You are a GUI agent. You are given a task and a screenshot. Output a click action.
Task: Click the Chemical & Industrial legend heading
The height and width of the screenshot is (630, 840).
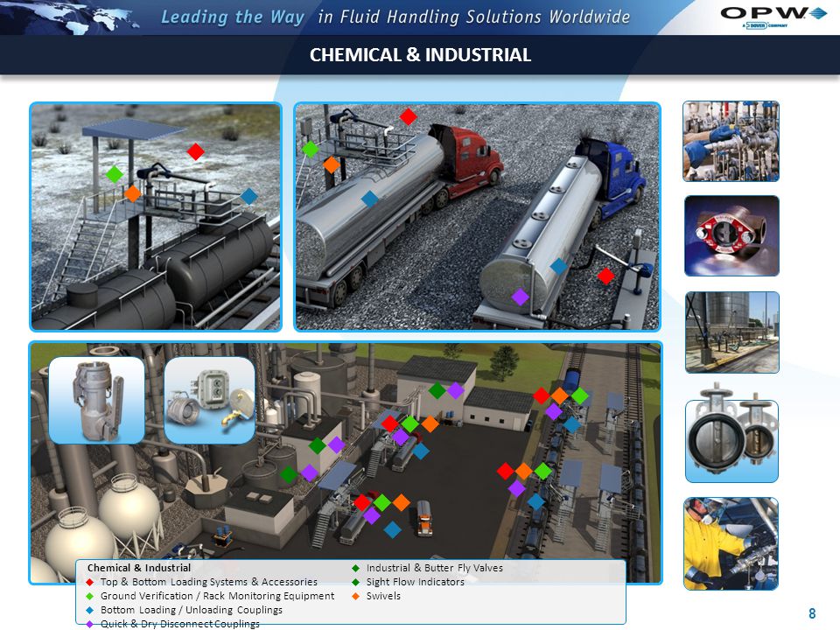click(139, 568)
